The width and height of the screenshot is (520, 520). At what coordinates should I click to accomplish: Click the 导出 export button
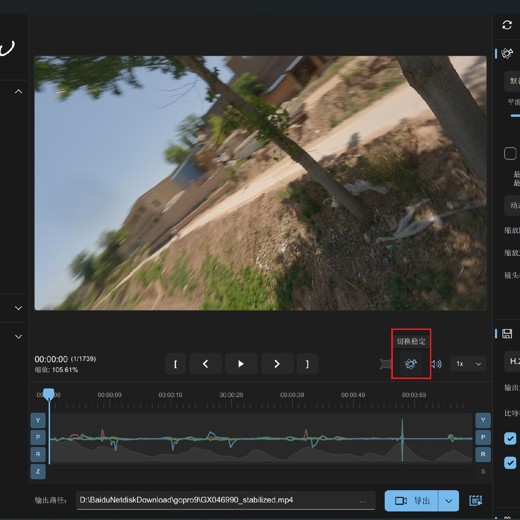(412, 501)
